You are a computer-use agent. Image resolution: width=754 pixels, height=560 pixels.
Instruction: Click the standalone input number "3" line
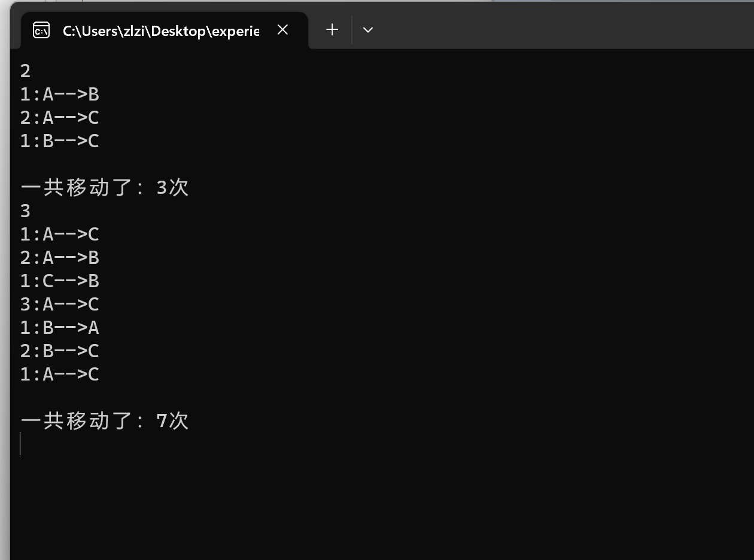coord(25,211)
